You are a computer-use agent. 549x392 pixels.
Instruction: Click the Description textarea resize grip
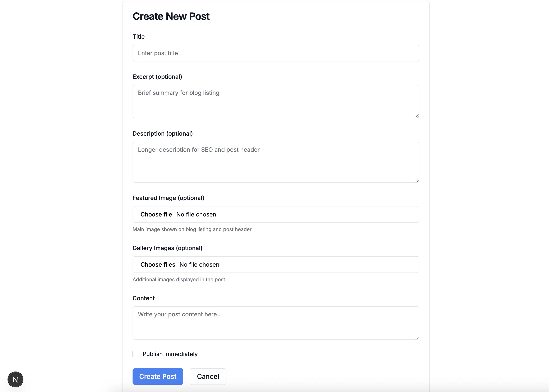(x=417, y=180)
